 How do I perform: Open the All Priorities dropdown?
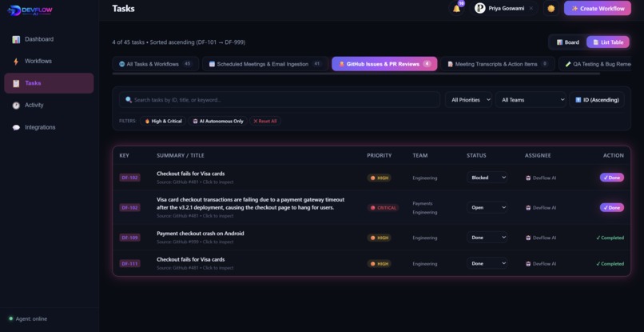coord(468,99)
